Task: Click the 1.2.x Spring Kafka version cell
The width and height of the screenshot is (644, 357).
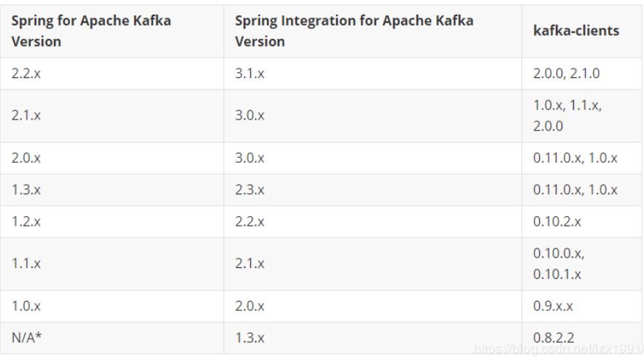Action: pyautogui.click(x=26, y=221)
